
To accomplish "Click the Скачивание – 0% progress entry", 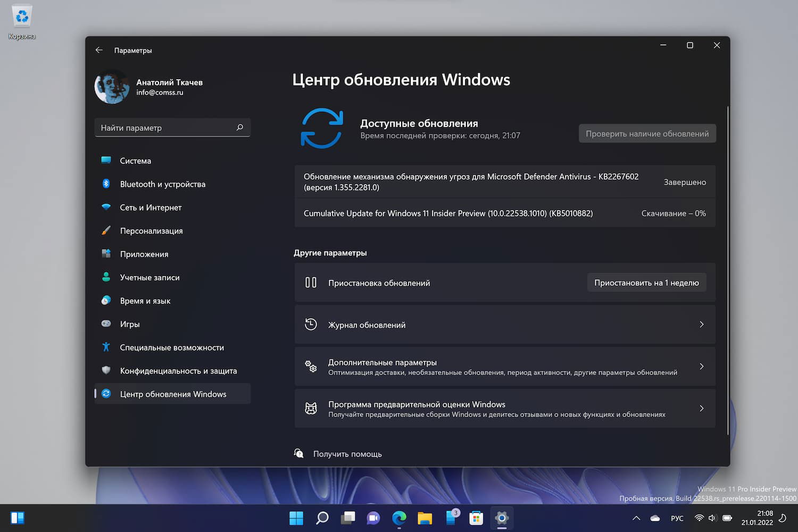I will pyautogui.click(x=674, y=213).
